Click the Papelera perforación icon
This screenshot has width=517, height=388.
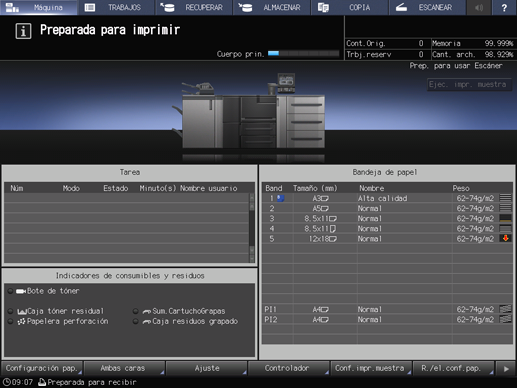21,322
